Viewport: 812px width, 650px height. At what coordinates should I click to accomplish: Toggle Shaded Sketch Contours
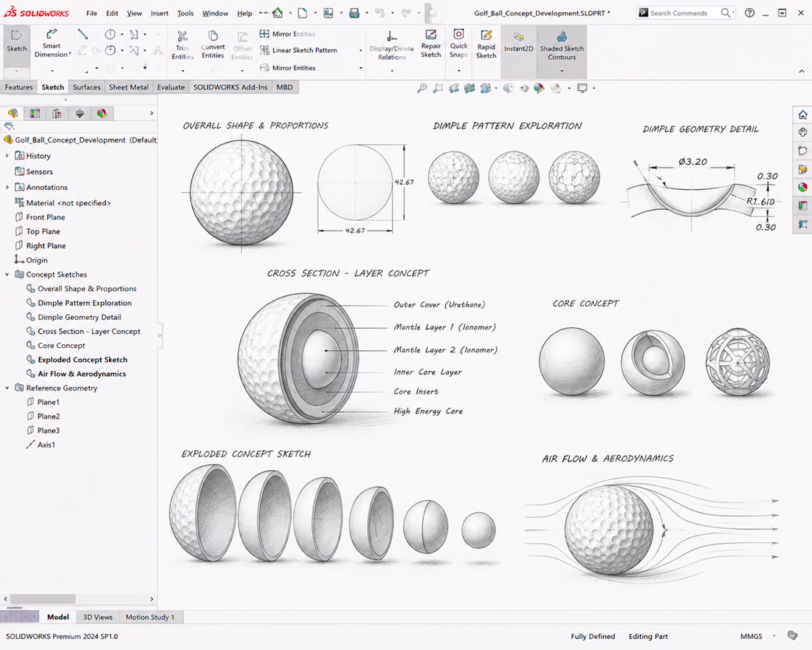(562, 45)
